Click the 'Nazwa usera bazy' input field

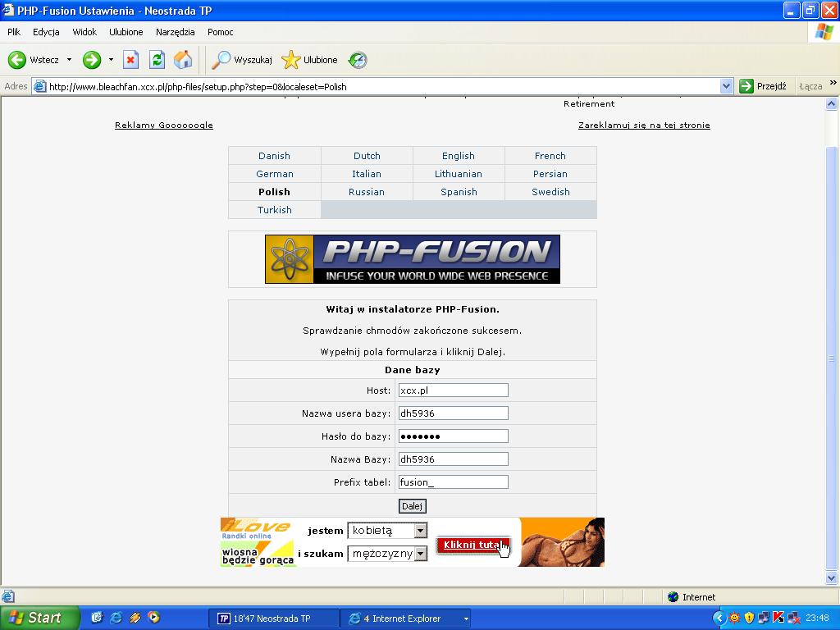click(x=453, y=413)
